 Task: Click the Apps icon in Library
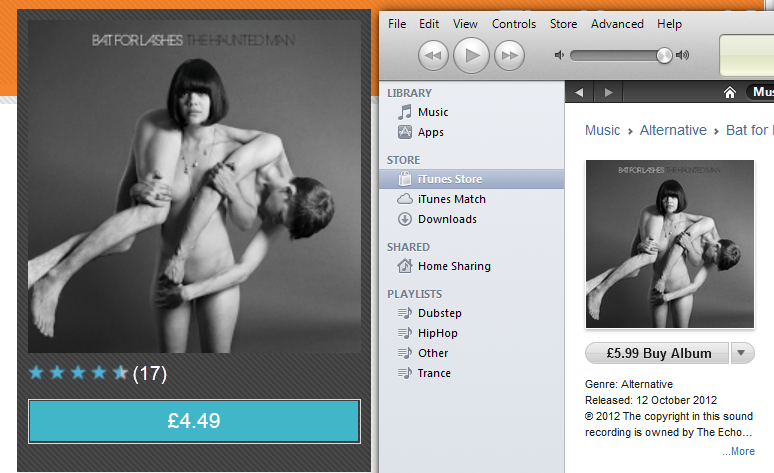(x=405, y=132)
